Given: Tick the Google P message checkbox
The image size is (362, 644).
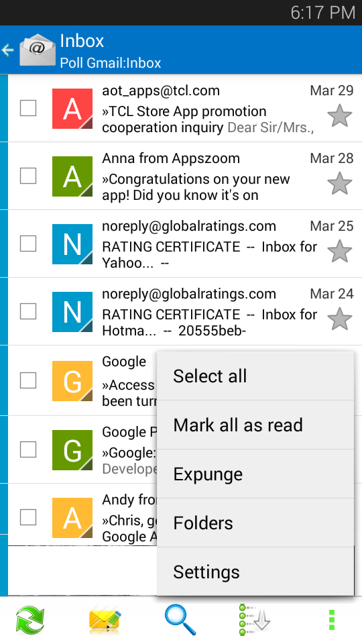Looking at the screenshot, I should (x=28, y=450).
